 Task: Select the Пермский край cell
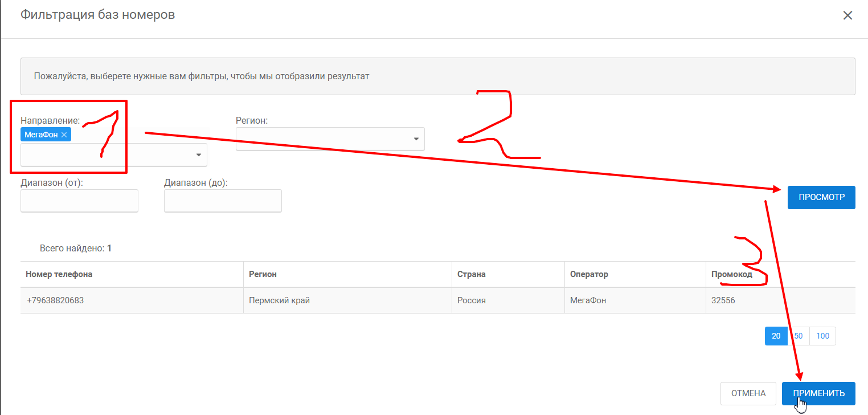(348, 300)
